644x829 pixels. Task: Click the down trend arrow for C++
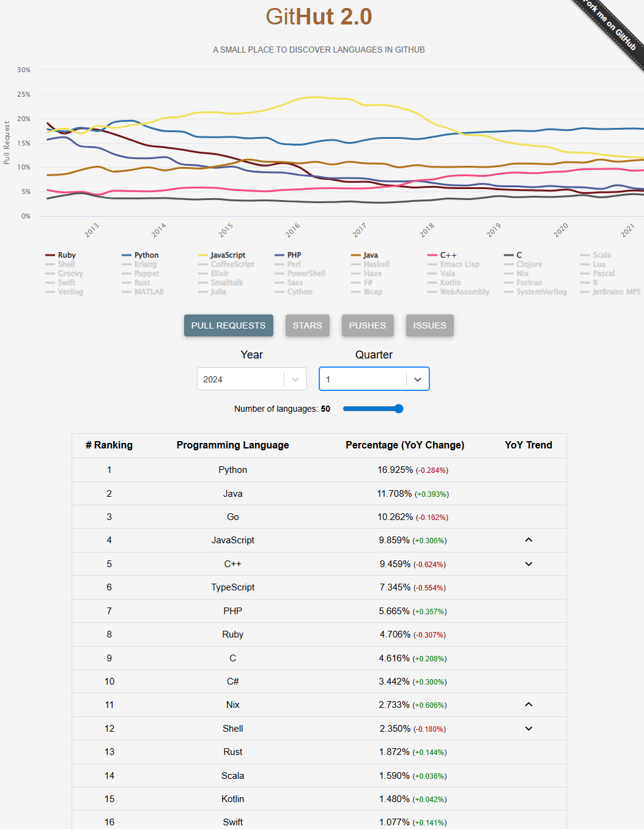click(528, 564)
